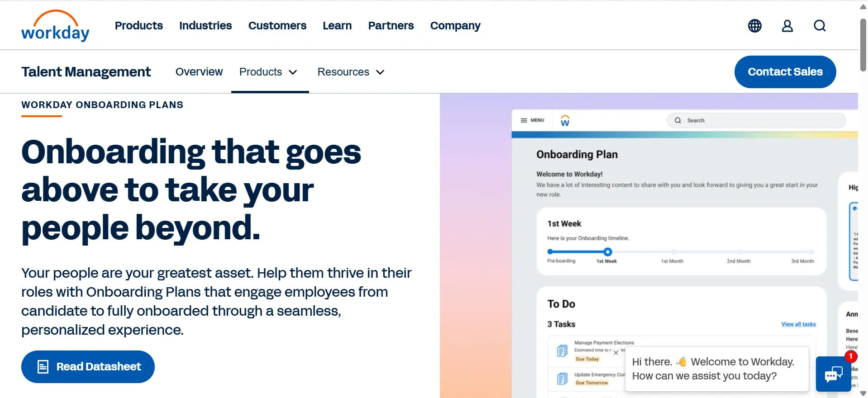Click the 1st Week timeline marker
The height and width of the screenshot is (398, 868).
[608, 252]
